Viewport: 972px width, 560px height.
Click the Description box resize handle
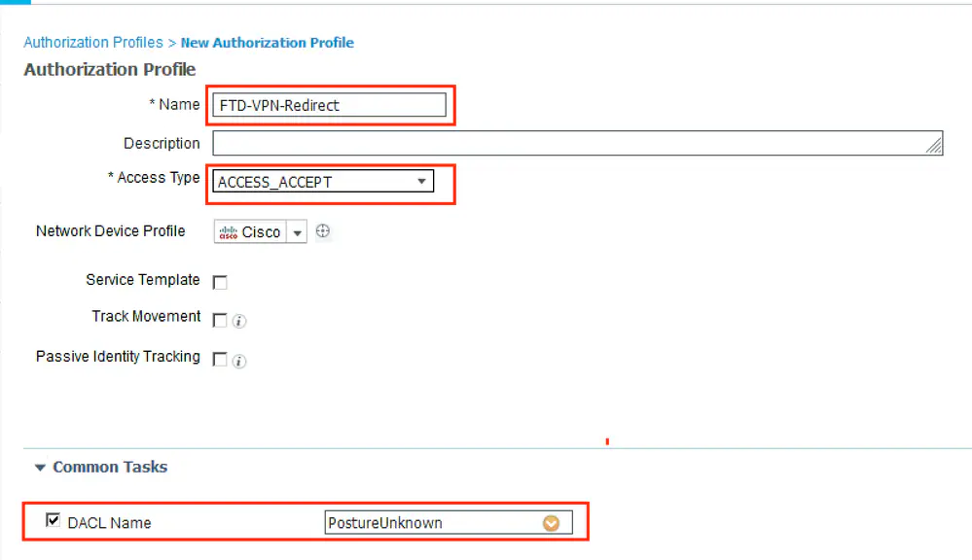coord(934,146)
